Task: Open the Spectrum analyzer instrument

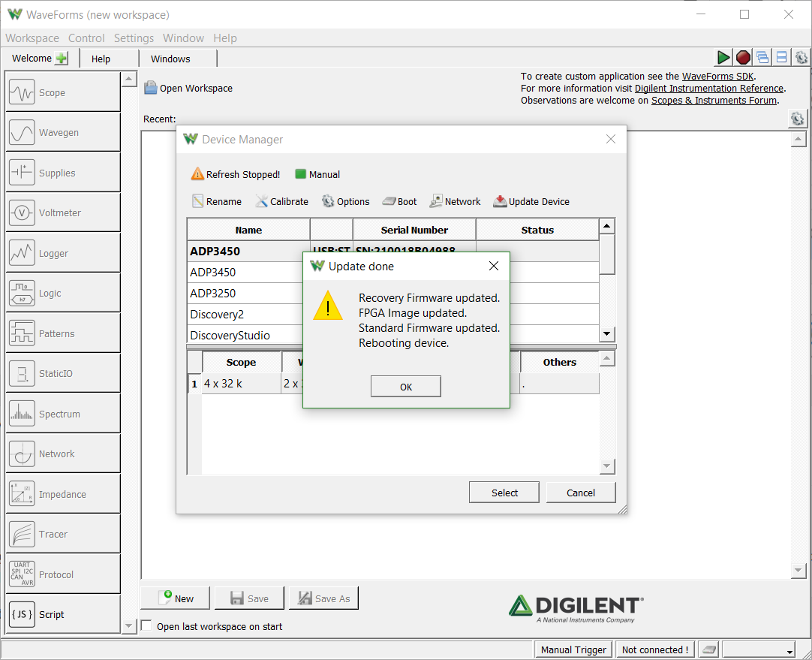Action: point(62,414)
